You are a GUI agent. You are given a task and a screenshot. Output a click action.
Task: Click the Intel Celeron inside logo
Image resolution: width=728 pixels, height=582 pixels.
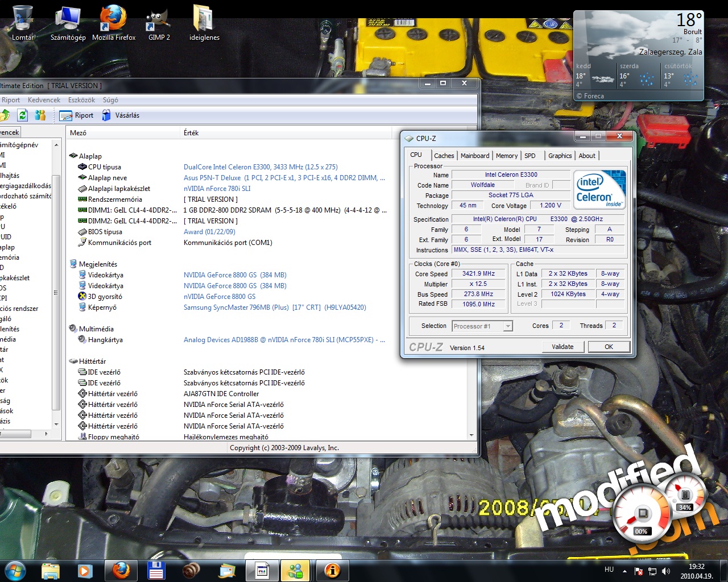point(600,190)
